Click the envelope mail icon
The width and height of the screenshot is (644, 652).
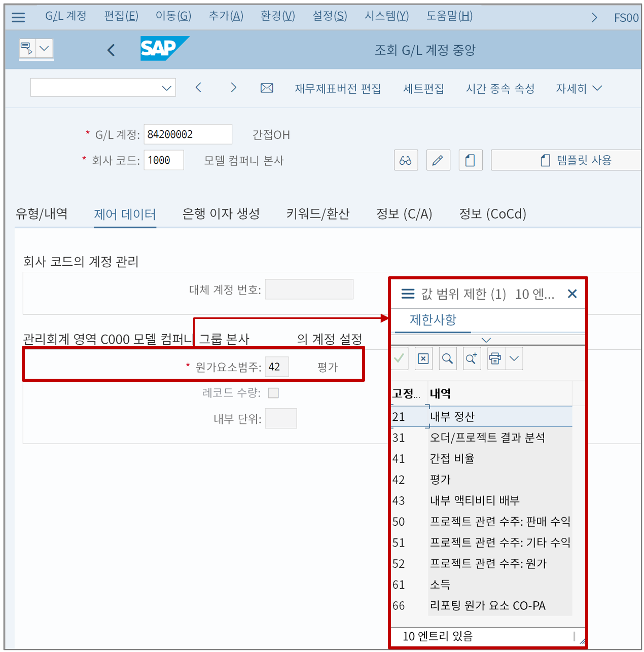(267, 88)
